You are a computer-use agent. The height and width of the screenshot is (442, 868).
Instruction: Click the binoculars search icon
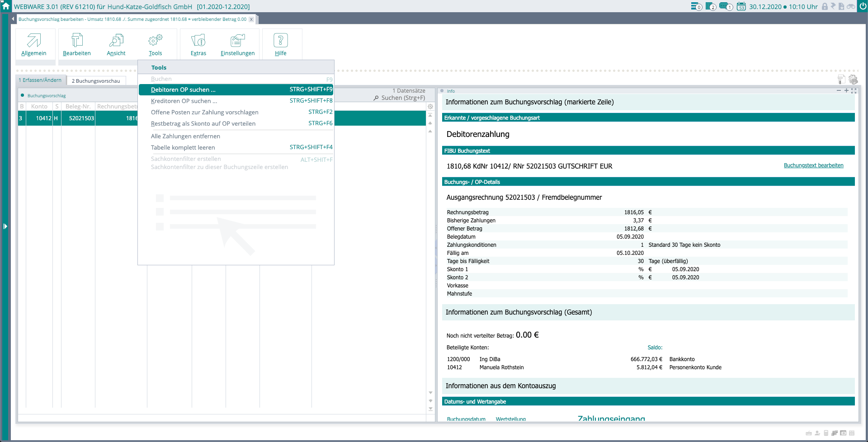[850, 6]
